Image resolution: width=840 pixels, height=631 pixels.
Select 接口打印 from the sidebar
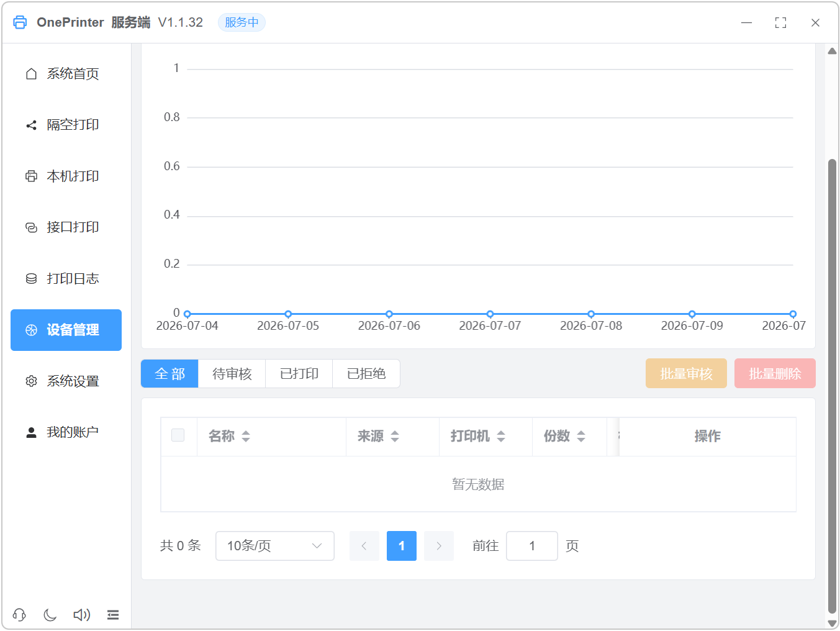(x=66, y=227)
